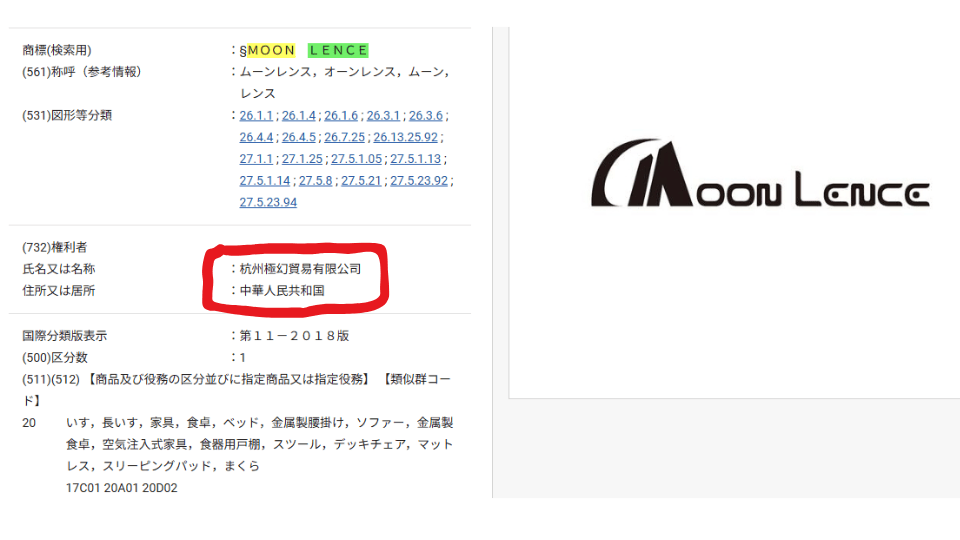Image resolution: width=960 pixels, height=540 pixels.
Task: Open figure classification link 27.5.1.14
Action: (x=264, y=181)
